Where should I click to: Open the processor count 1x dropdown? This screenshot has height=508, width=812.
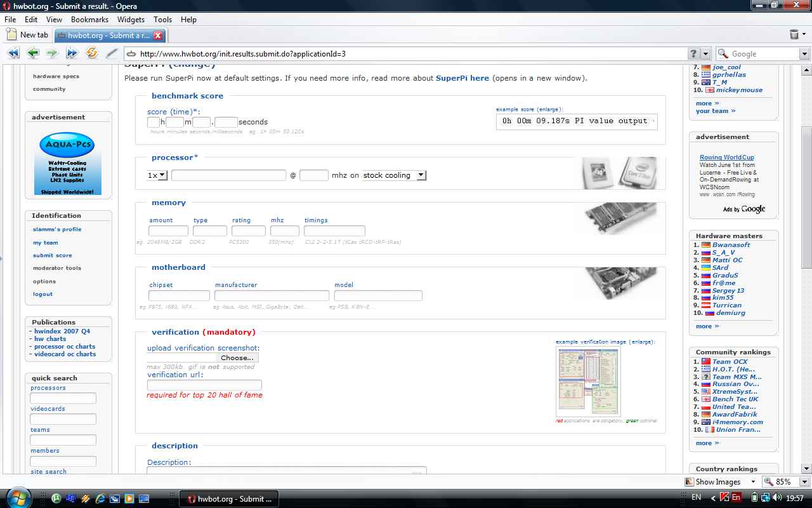[157, 175]
